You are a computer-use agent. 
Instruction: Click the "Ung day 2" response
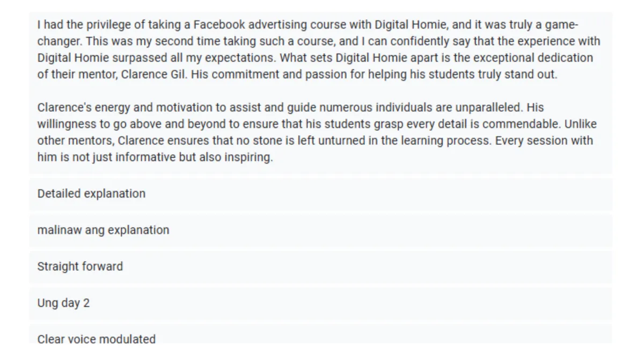[320, 303]
